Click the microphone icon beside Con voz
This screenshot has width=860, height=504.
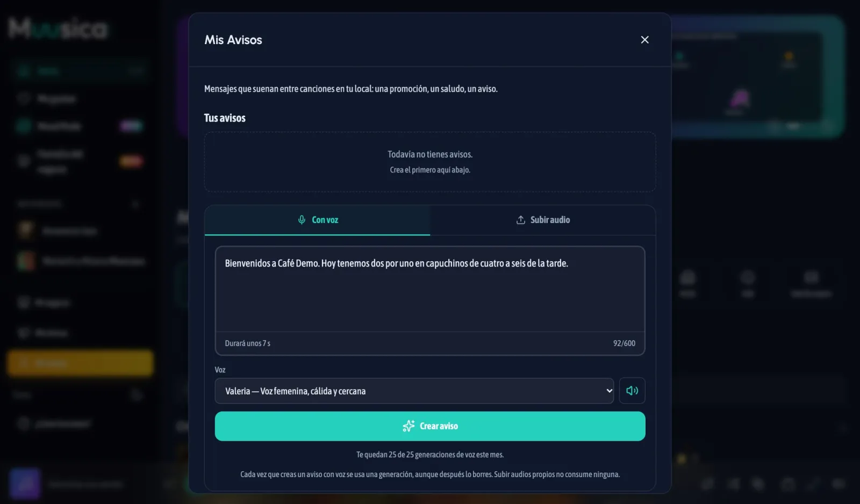pyautogui.click(x=302, y=220)
